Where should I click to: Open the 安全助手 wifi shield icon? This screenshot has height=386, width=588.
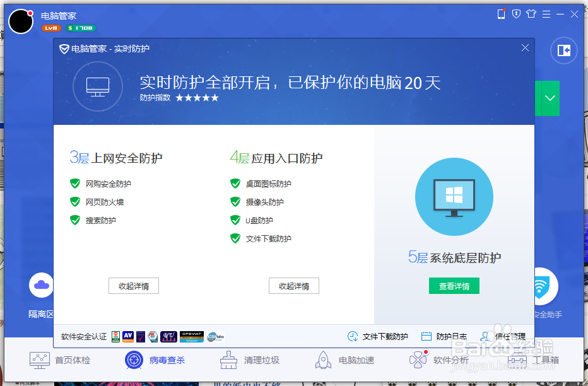[x=546, y=286]
